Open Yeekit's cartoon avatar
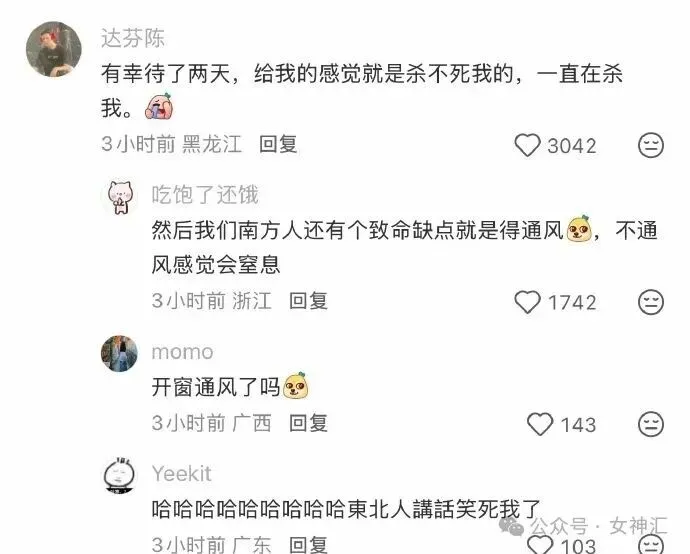The image size is (690, 554). 119,475
